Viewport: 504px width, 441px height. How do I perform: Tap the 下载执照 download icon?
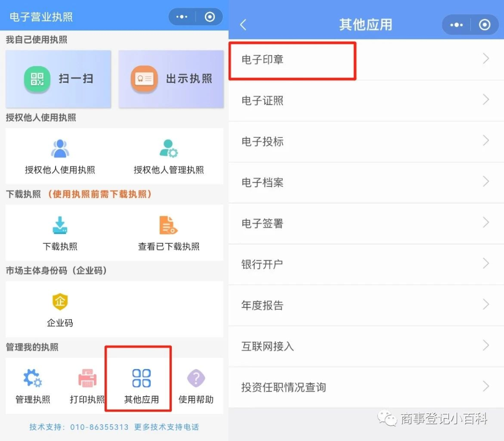tap(60, 226)
